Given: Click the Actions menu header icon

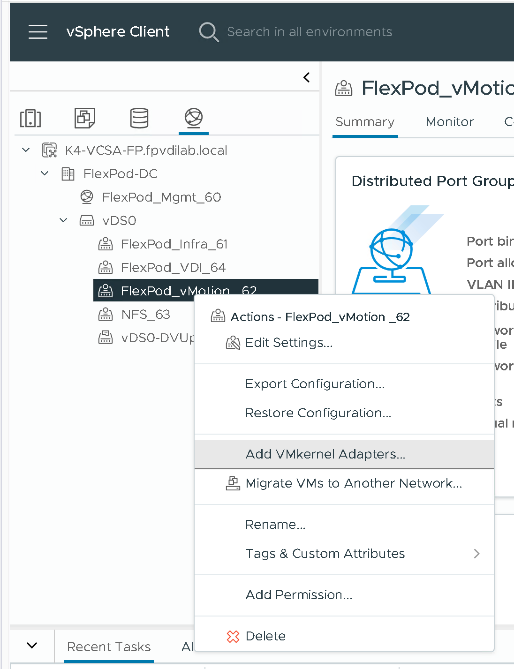Looking at the screenshot, I should [218, 316].
